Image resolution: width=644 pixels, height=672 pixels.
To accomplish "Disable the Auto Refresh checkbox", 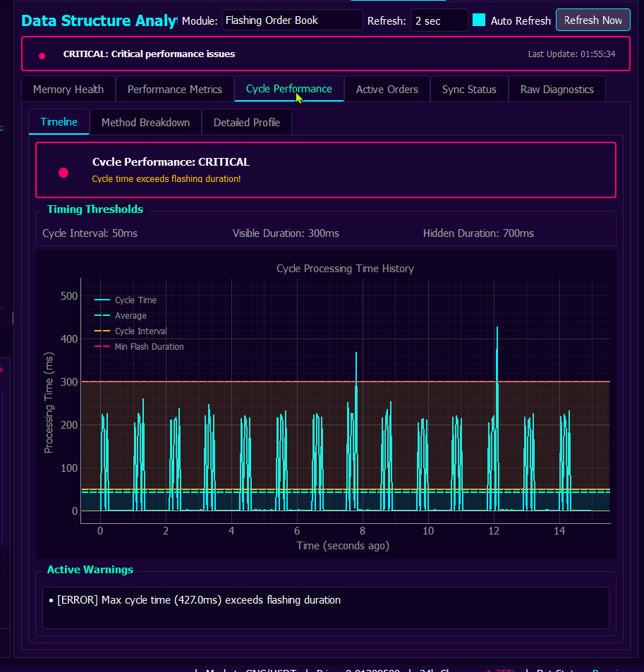I will coord(479,20).
